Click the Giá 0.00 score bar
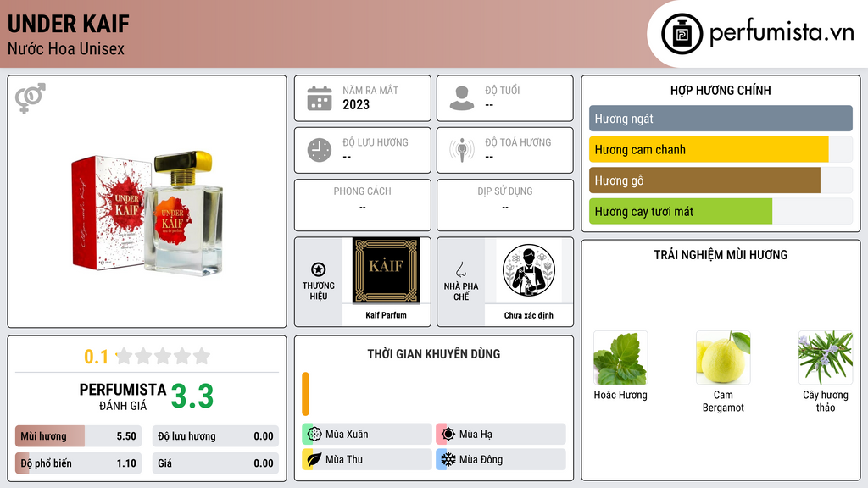 [x=215, y=463]
